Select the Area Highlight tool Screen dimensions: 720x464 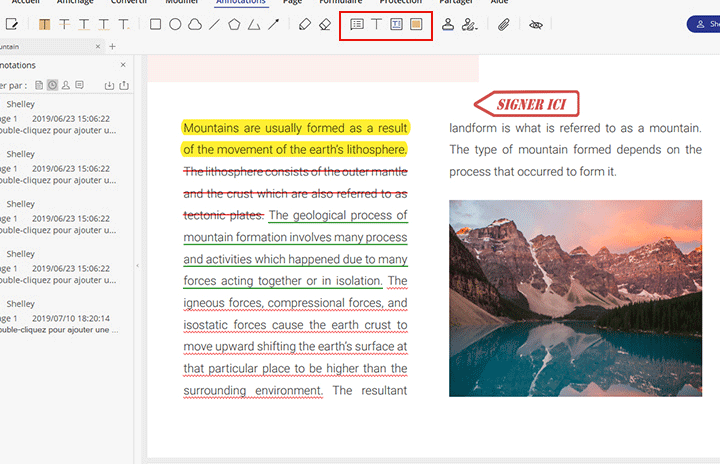416,24
